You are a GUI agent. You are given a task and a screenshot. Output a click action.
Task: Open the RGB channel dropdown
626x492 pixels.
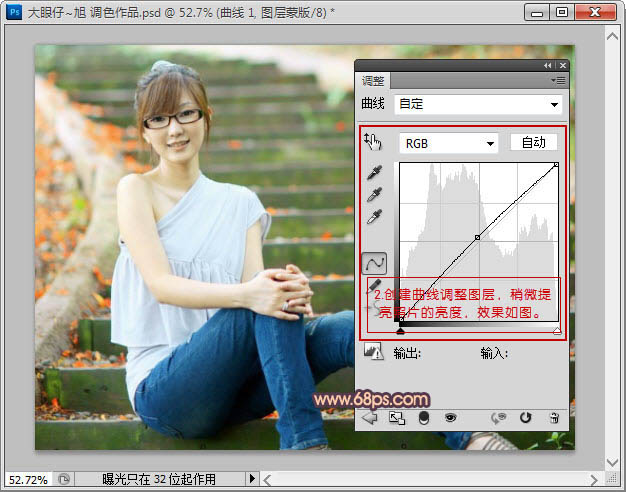tap(449, 143)
